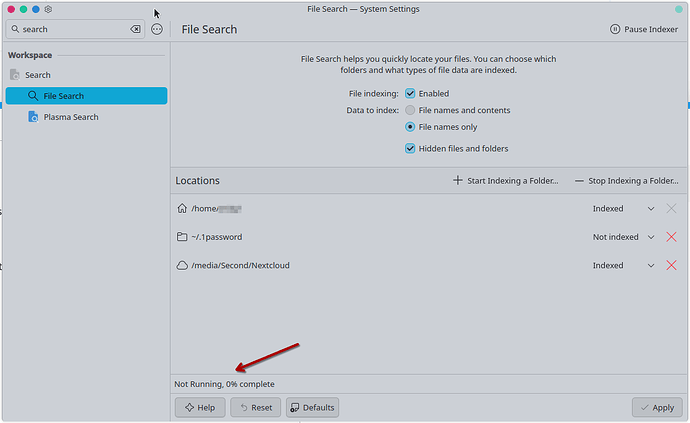Clear the search field text
This screenshot has height=423, width=690.
[x=136, y=30]
